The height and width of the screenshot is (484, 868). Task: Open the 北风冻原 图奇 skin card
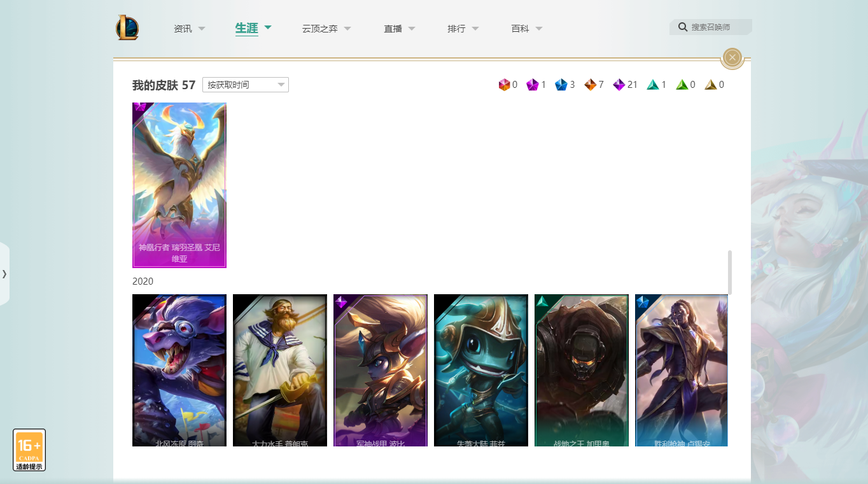coord(179,370)
